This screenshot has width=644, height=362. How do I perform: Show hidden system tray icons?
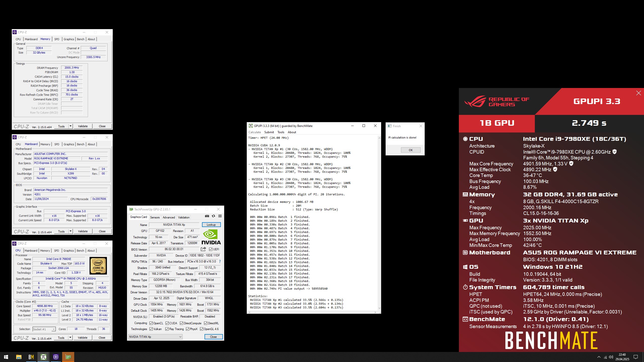599,357
